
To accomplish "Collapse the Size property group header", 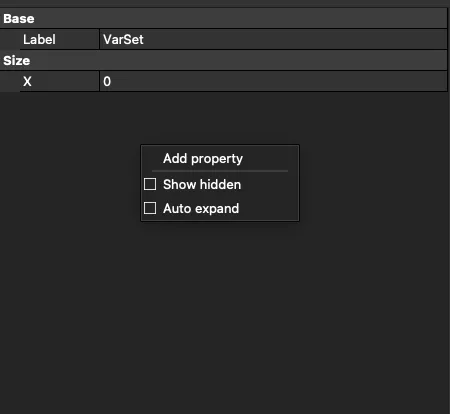I will pyautogui.click(x=223, y=60).
